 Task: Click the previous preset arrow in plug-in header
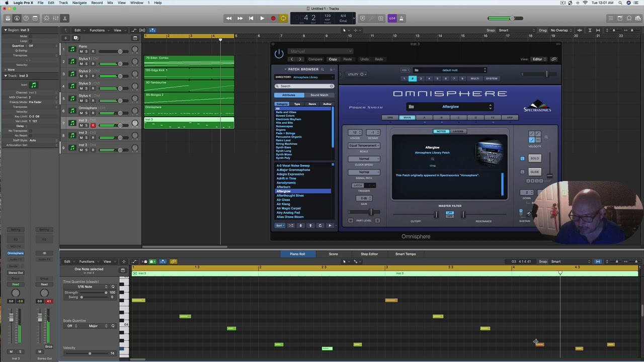tap(291, 59)
